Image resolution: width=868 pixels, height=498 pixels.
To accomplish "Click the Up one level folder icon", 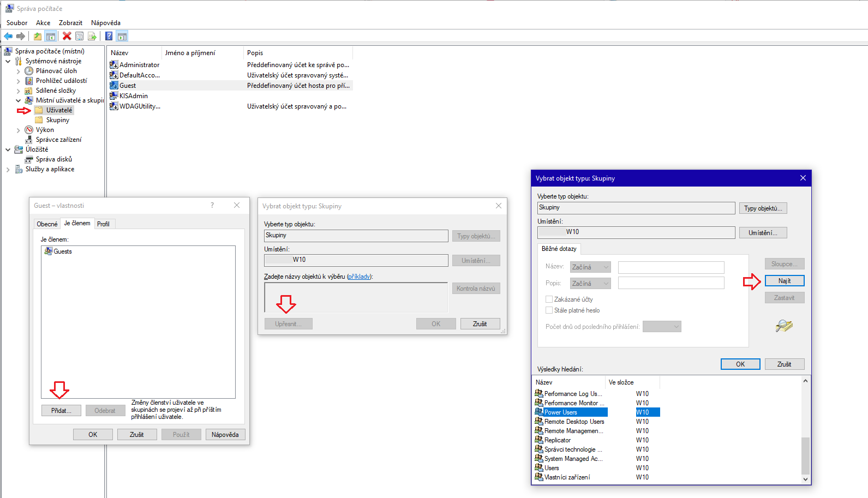I will tap(37, 36).
